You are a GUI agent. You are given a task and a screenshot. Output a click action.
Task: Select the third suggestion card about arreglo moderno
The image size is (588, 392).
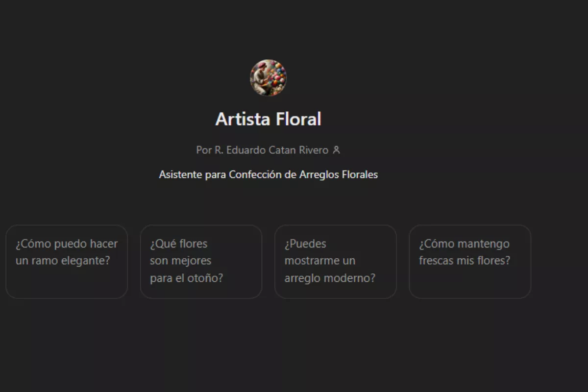(335, 262)
